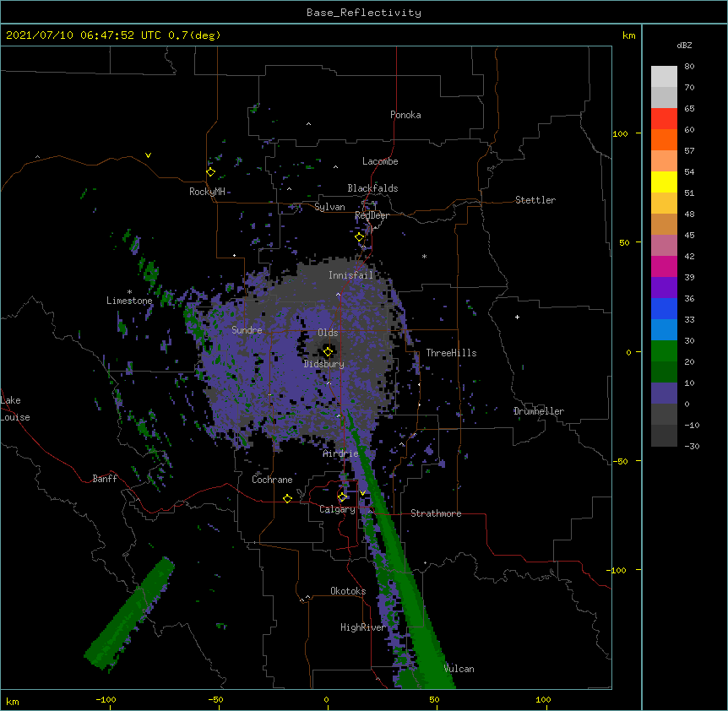Viewport: 728px width, 711px height.
Task: Click the Vulcan town label
Action: click(x=459, y=669)
